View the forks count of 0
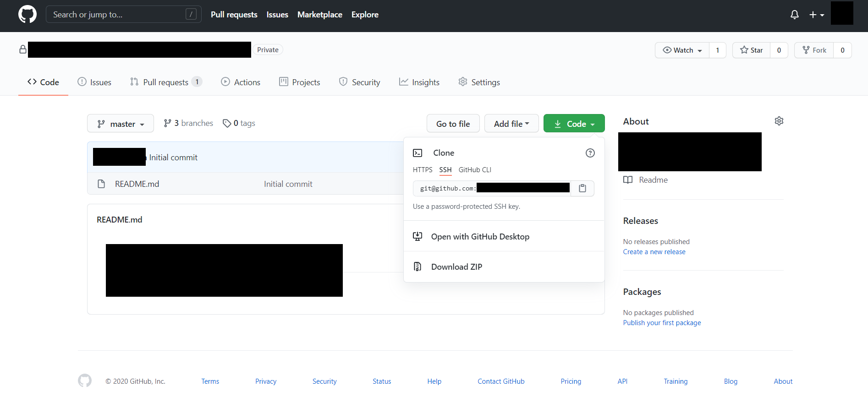The width and height of the screenshot is (868, 408). [x=842, y=50]
